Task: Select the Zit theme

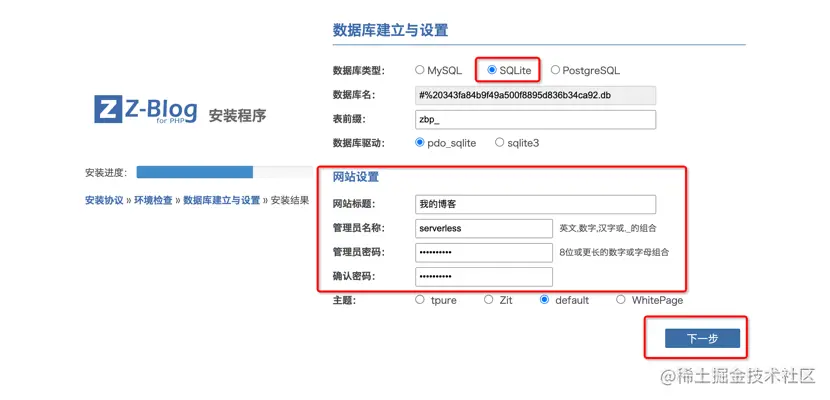Action: click(x=489, y=299)
